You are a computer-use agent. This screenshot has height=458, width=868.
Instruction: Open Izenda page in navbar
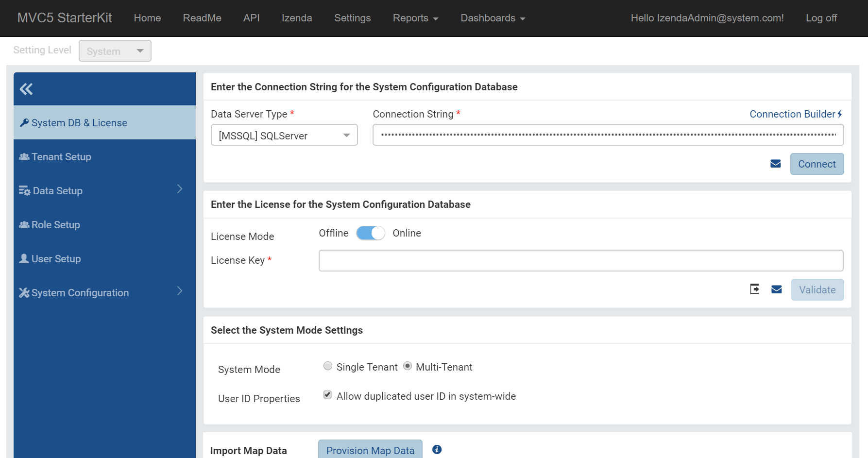[297, 18]
